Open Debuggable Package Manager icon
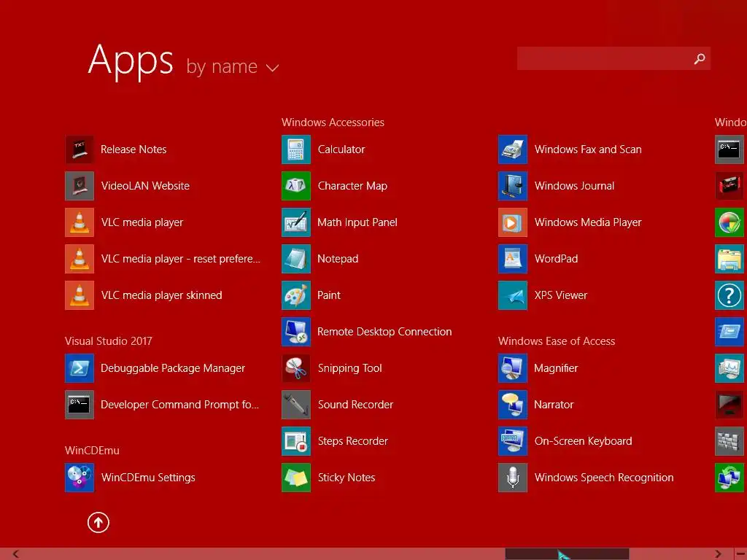Viewport: 747px width, 560px height. (x=79, y=368)
